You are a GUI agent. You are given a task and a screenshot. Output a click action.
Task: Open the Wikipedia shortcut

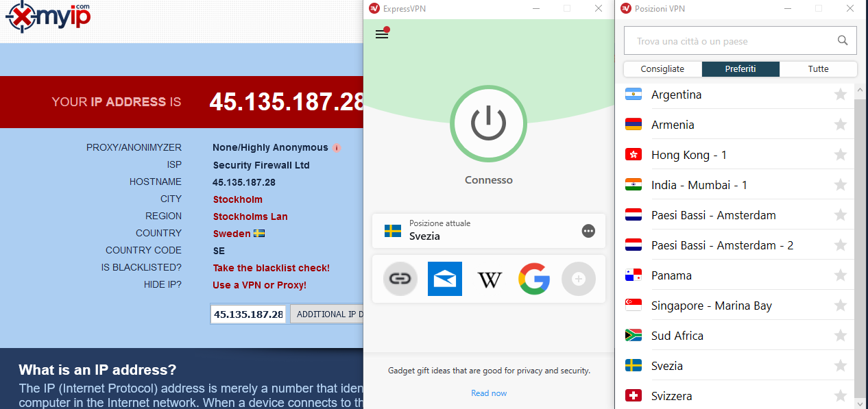coord(490,279)
